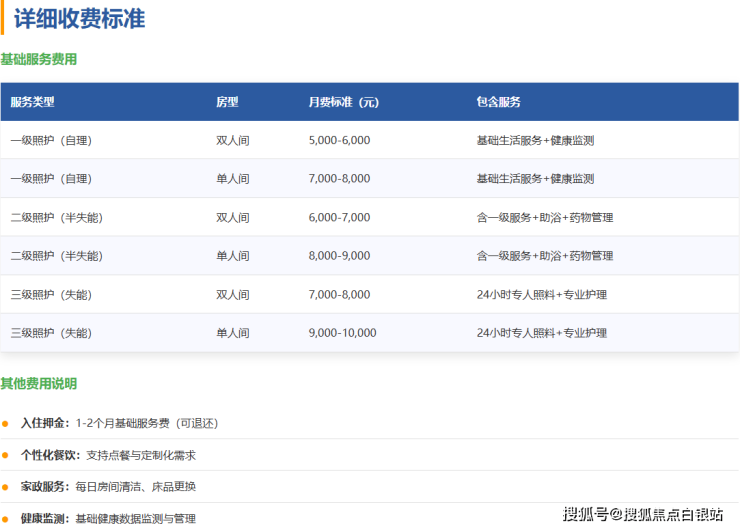Select the 9,000-10,000 monthly fee cell

point(342,333)
